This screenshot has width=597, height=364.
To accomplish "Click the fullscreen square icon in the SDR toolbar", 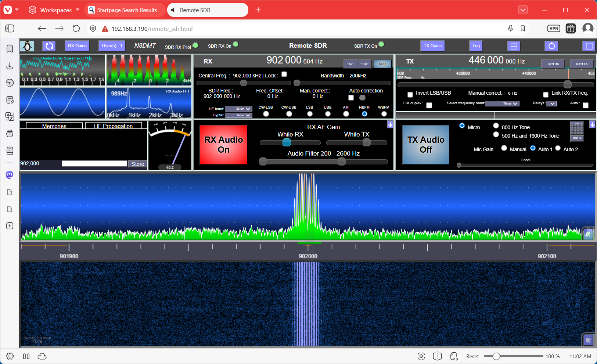I will pyautogui.click(x=589, y=46).
